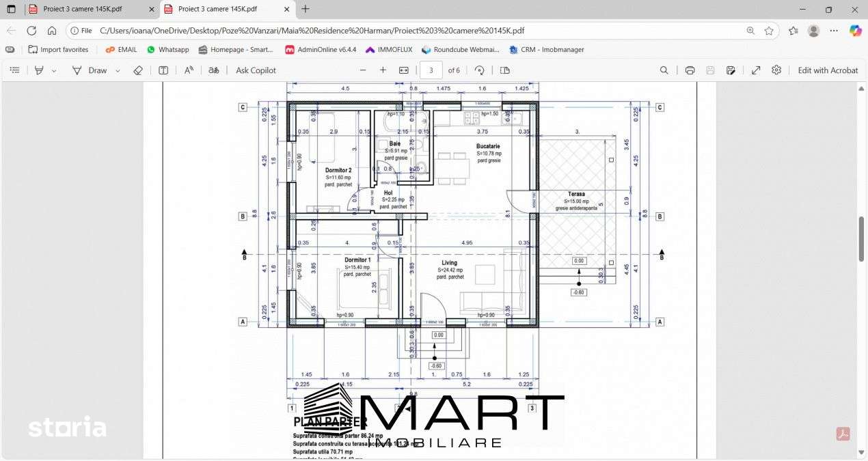The width and height of the screenshot is (868, 461).
Task: Start Read aloud
Action: coord(189,70)
